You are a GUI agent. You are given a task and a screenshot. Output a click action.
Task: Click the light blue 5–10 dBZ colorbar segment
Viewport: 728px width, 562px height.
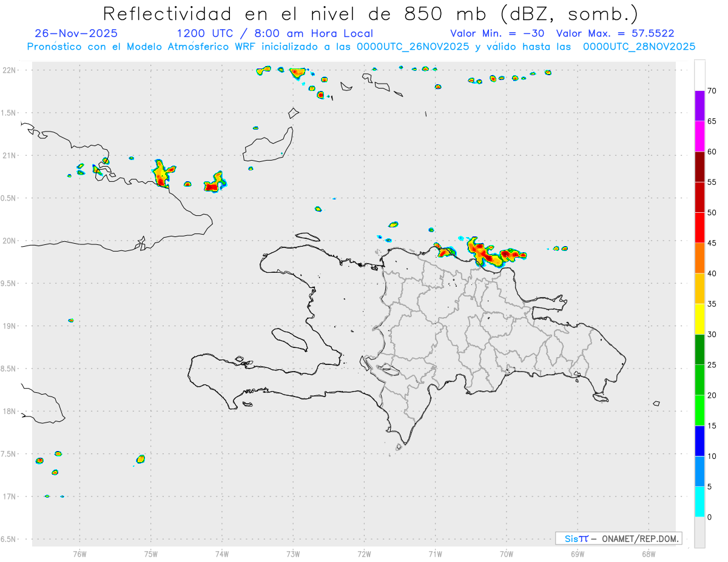coord(699,471)
